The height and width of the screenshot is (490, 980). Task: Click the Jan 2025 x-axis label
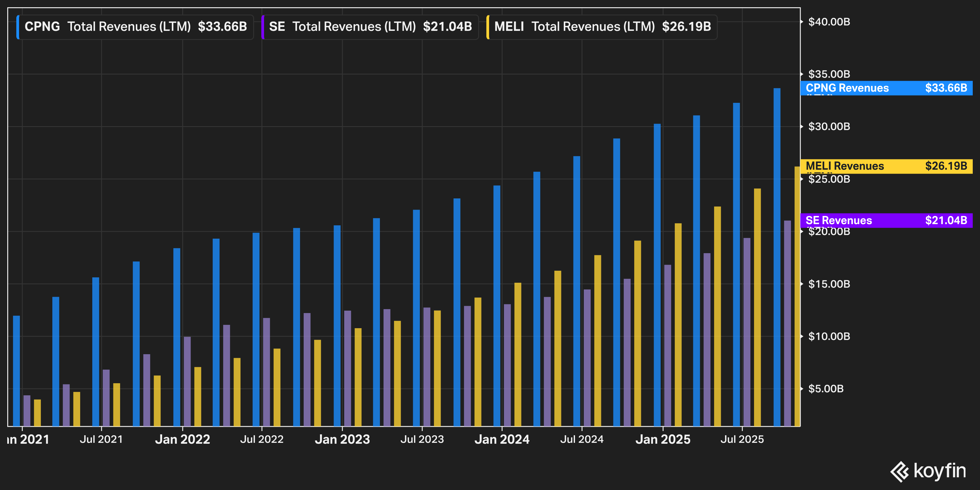663,439
